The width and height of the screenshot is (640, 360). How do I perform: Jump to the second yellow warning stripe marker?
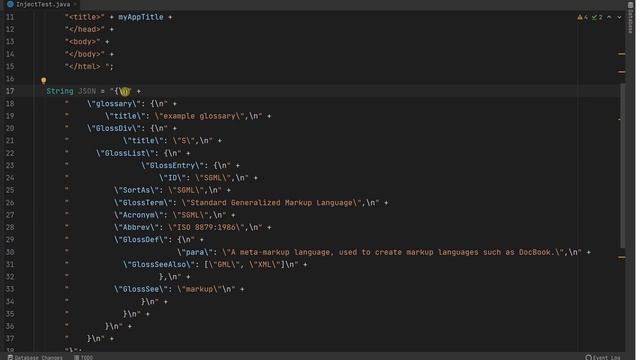coord(622,72)
